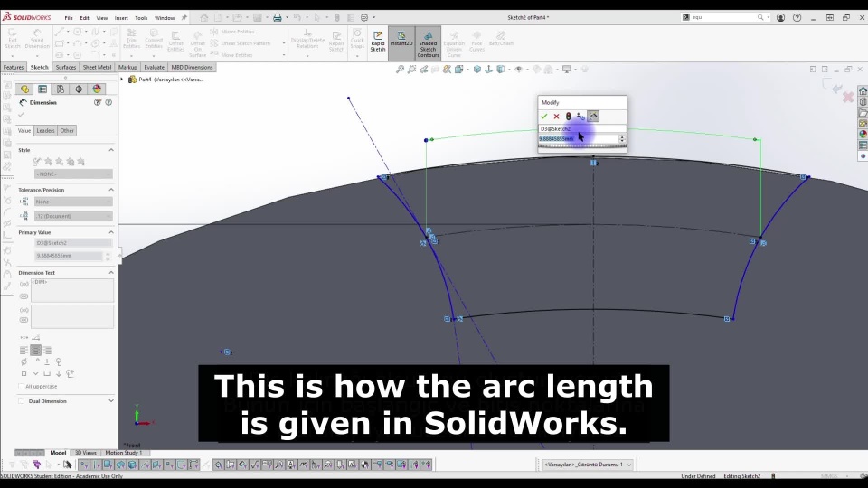868x488 pixels.
Task: Switch to the Sheet Metal tab
Action: coord(97,68)
